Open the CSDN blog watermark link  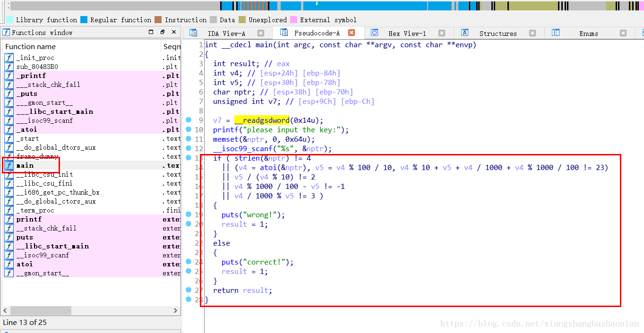coord(539,324)
